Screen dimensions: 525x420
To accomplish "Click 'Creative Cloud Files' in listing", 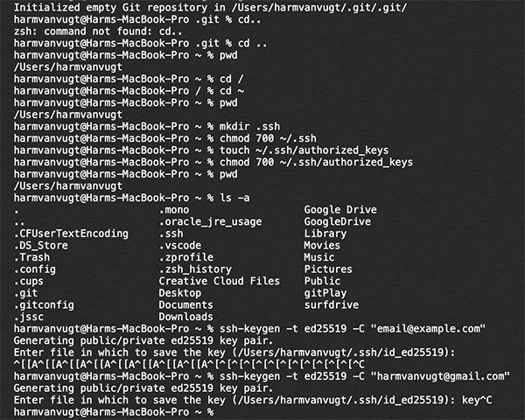I will (219, 281).
